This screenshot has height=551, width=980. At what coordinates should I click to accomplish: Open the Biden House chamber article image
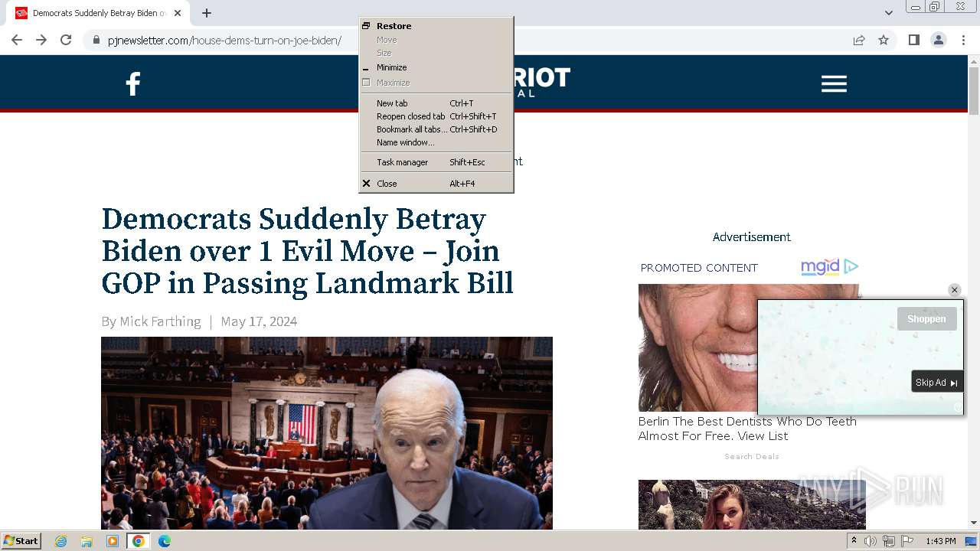point(327,433)
